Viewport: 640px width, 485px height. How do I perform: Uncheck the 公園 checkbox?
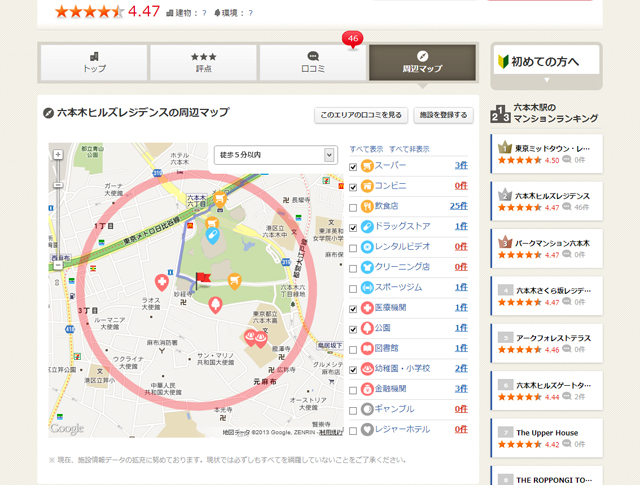click(353, 329)
